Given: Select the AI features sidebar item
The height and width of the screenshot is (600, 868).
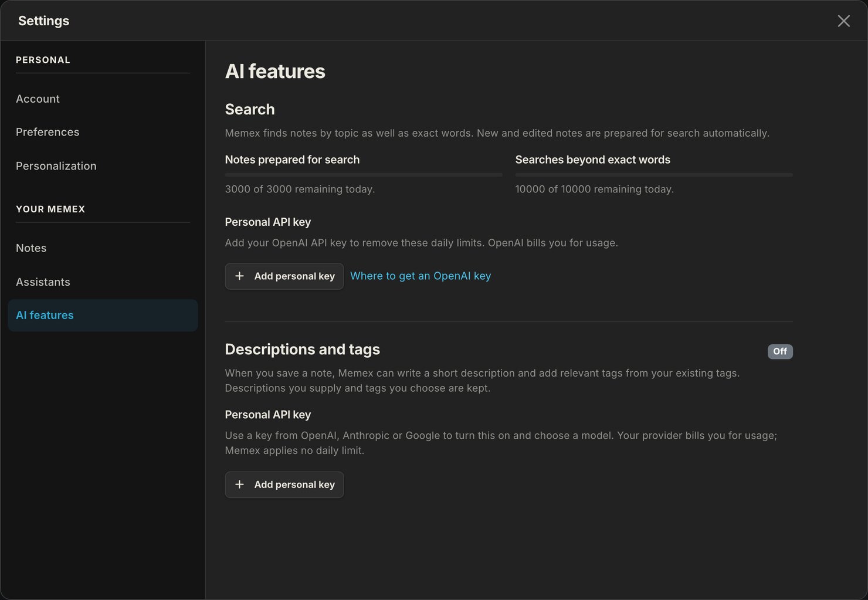Looking at the screenshot, I should pyautogui.click(x=103, y=316).
